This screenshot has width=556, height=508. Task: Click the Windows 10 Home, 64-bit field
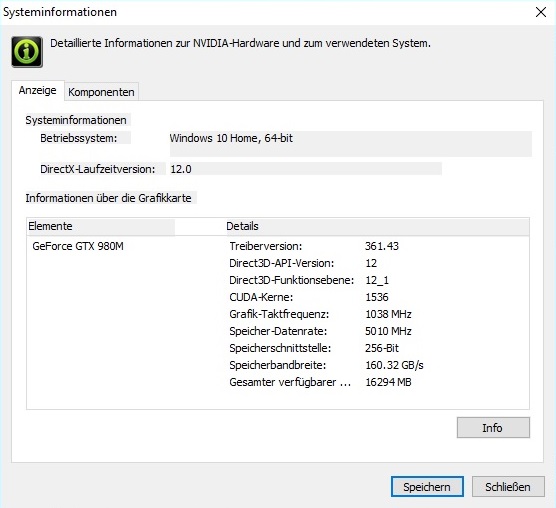(x=350, y=144)
